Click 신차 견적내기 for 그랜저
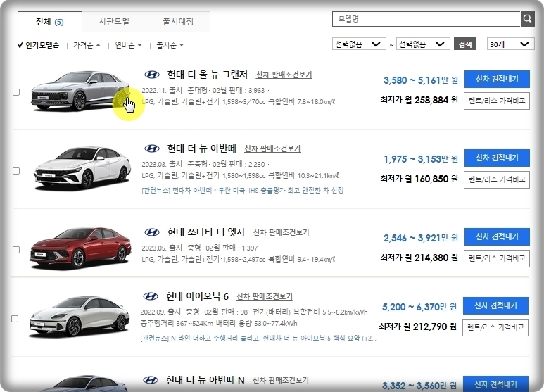Screen dimensions: 544x392 click(x=497, y=79)
